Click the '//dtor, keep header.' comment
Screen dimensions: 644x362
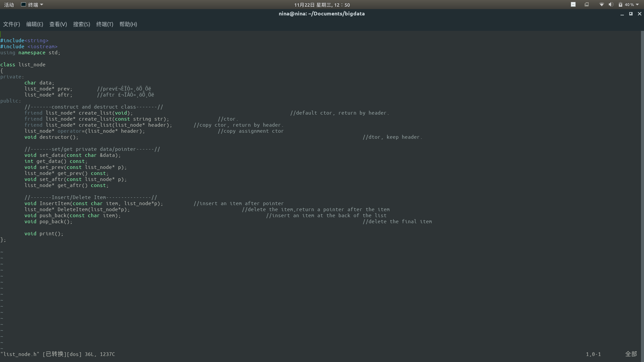(392, 137)
